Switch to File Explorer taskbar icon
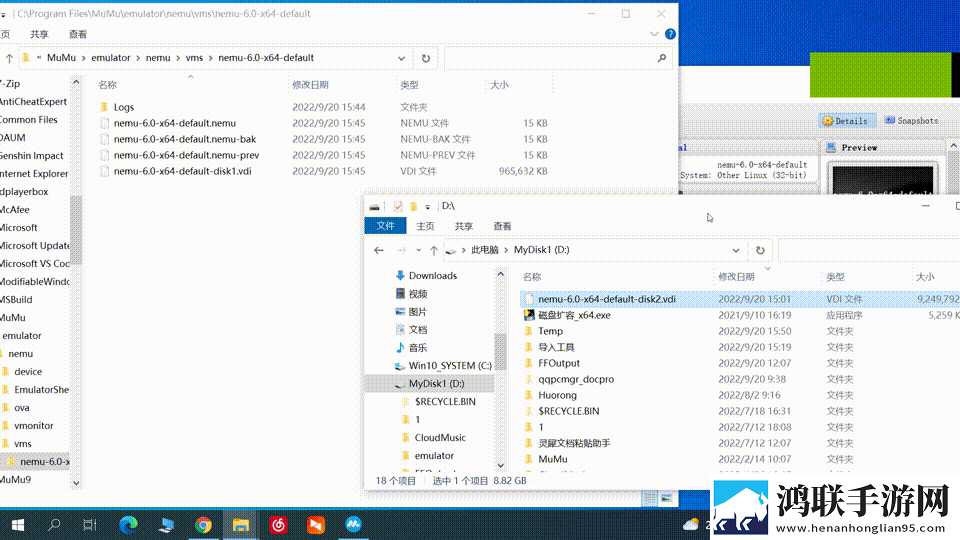This screenshot has width=960, height=540. pyautogui.click(x=241, y=525)
